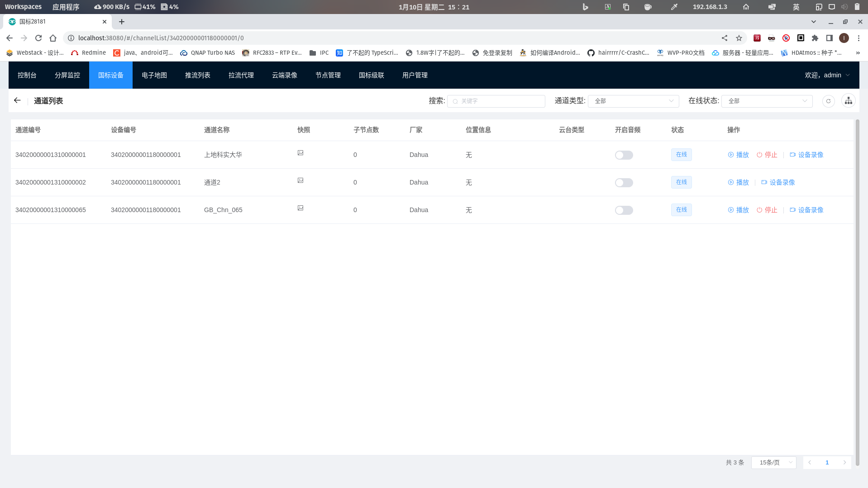Click the circular refresh icon in the filter bar
The height and width of the screenshot is (488, 868).
coord(828,101)
